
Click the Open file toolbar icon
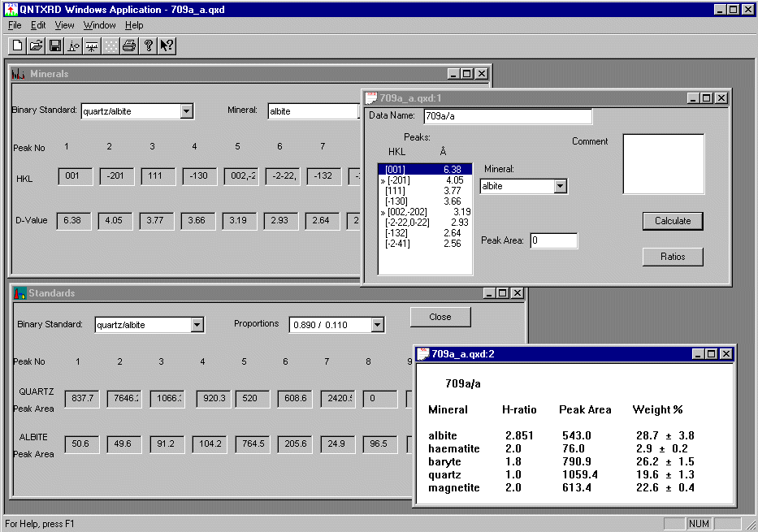[x=37, y=46]
